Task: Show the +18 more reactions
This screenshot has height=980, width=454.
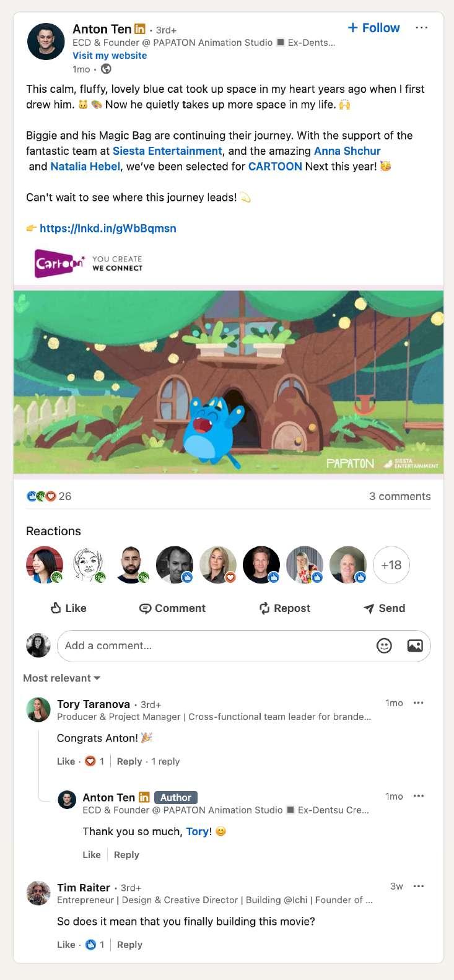Action: point(391,565)
